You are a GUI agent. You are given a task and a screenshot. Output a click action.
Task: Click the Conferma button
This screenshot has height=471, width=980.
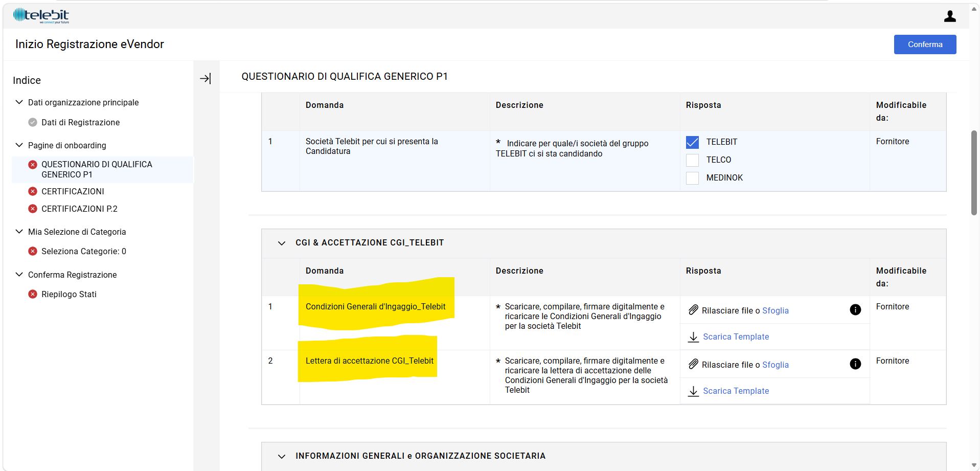pyautogui.click(x=925, y=44)
